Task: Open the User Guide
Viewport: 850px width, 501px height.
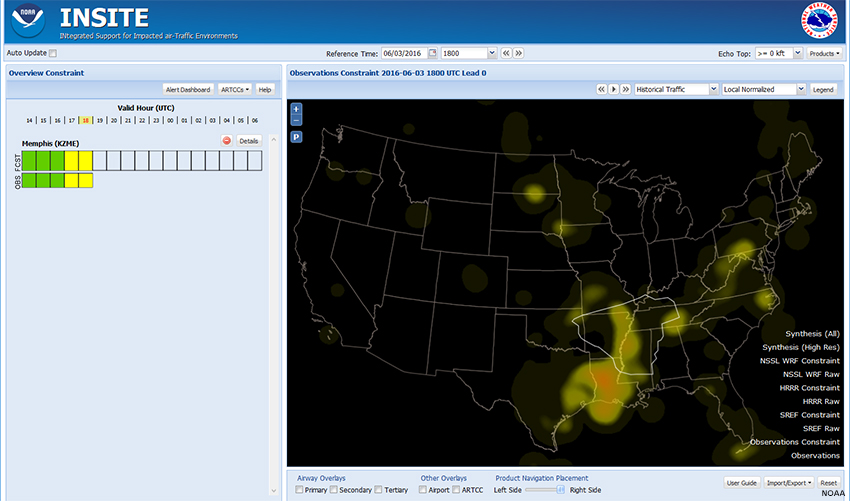Action: tap(741, 483)
